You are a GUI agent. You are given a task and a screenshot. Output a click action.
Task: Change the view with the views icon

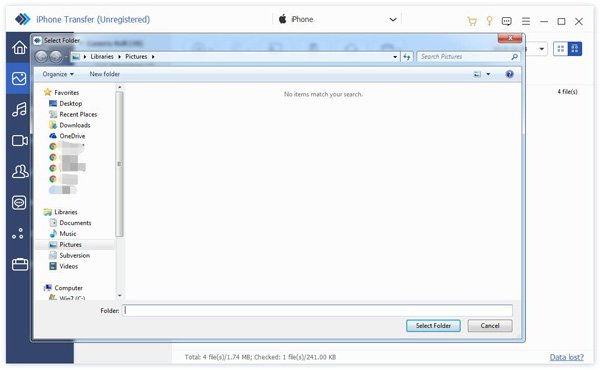[477, 74]
